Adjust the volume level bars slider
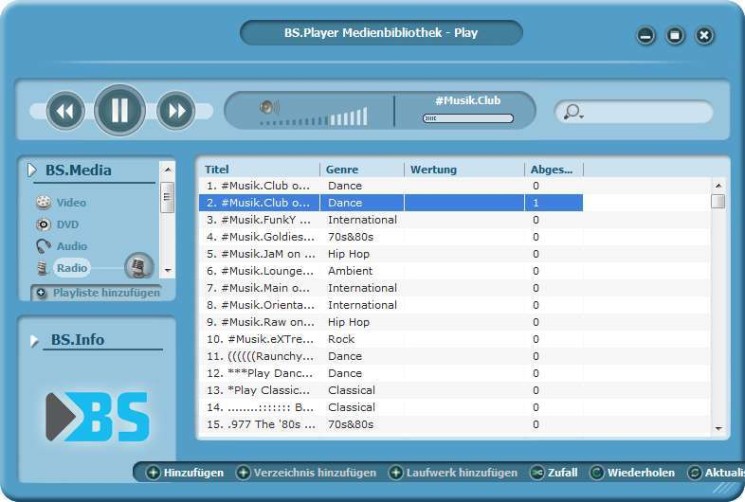The width and height of the screenshot is (745, 502). click(x=314, y=119)
